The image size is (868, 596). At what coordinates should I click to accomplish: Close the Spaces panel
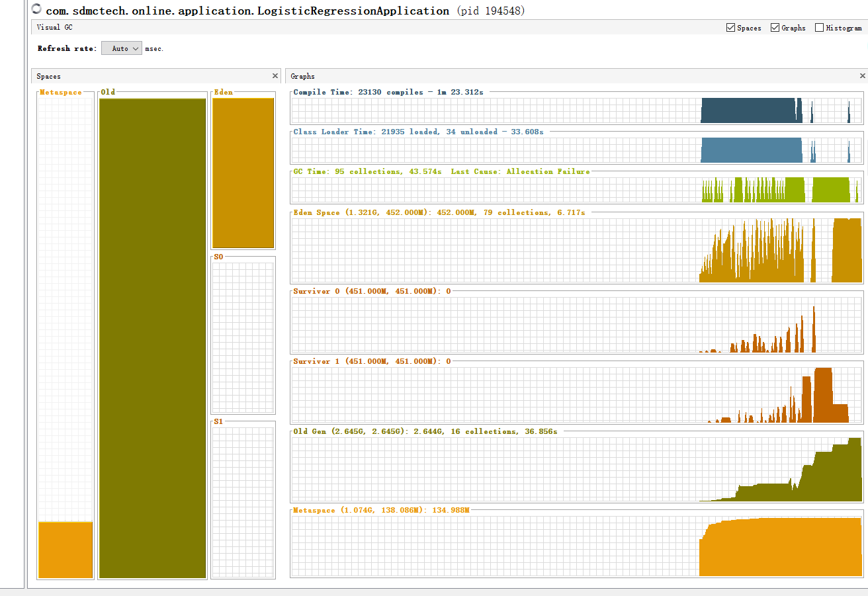tap(275, 75)
